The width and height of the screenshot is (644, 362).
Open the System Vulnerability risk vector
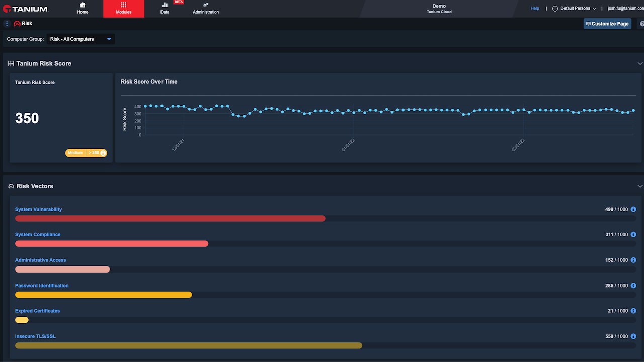coord(38,209)
